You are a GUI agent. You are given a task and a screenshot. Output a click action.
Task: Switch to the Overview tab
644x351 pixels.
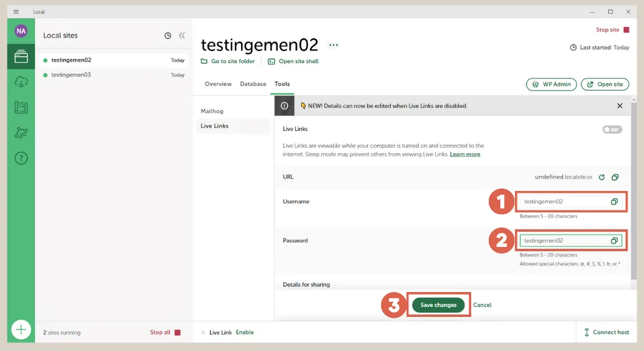coord(218,84)
